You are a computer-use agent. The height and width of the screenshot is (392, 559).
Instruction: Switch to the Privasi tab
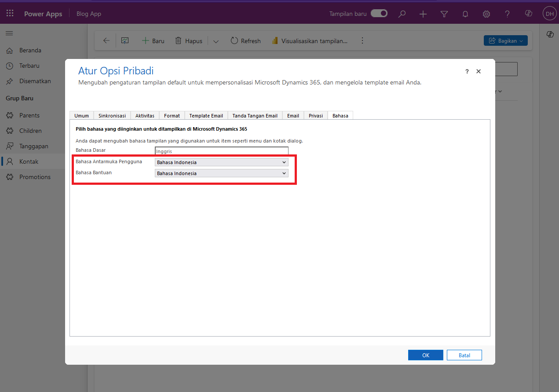(316, 116)
